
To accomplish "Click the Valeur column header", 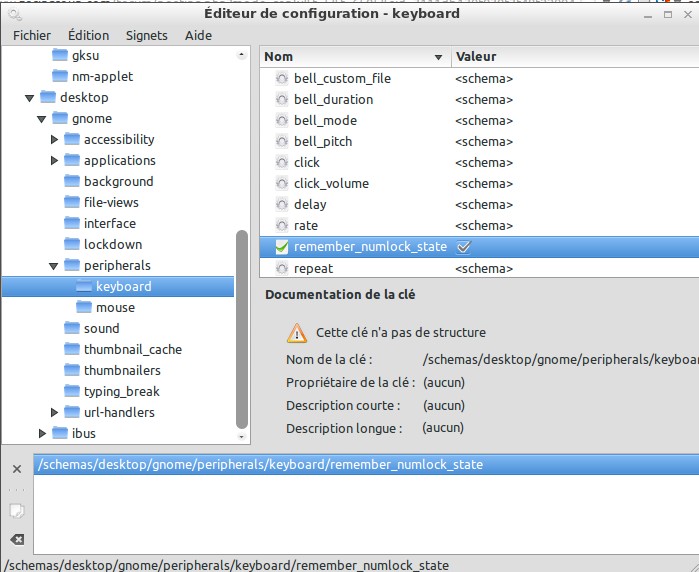I will [570, 57].
